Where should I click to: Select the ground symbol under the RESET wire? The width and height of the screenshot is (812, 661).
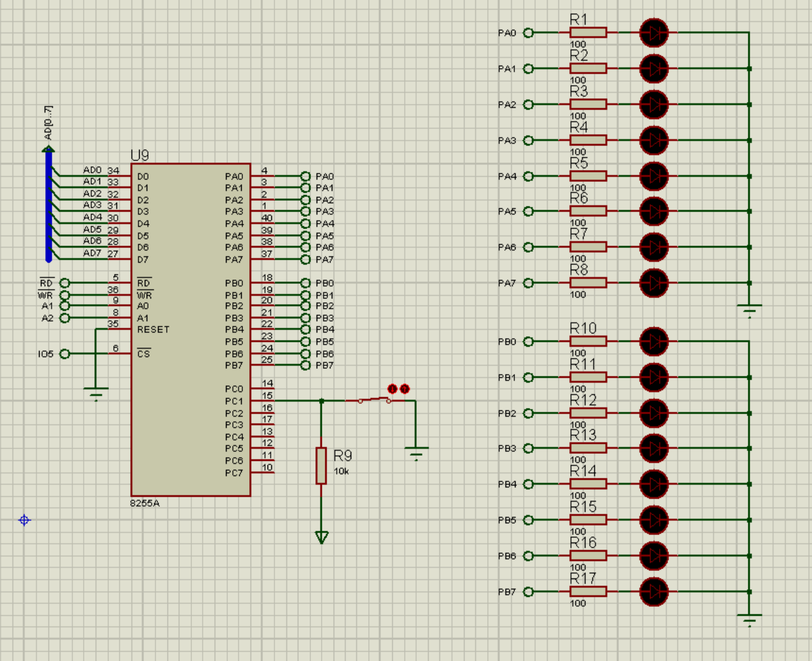(x=96, y=394)
